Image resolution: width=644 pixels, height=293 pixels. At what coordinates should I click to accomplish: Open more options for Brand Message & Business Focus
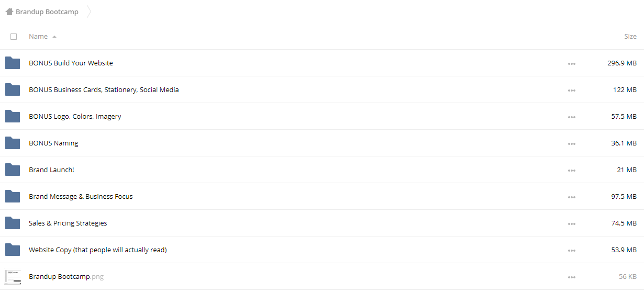(571, 197)
